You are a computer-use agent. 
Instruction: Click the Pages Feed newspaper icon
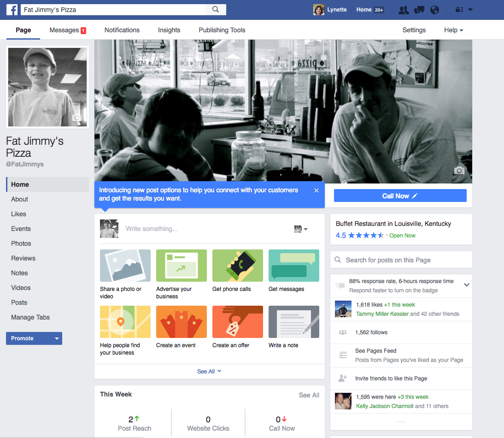pos(343,355)
